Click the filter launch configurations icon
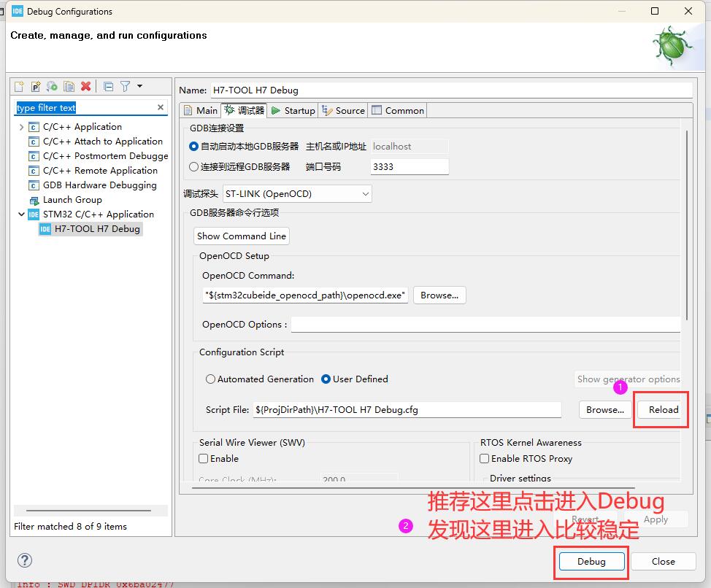 [x=125, y=86]
